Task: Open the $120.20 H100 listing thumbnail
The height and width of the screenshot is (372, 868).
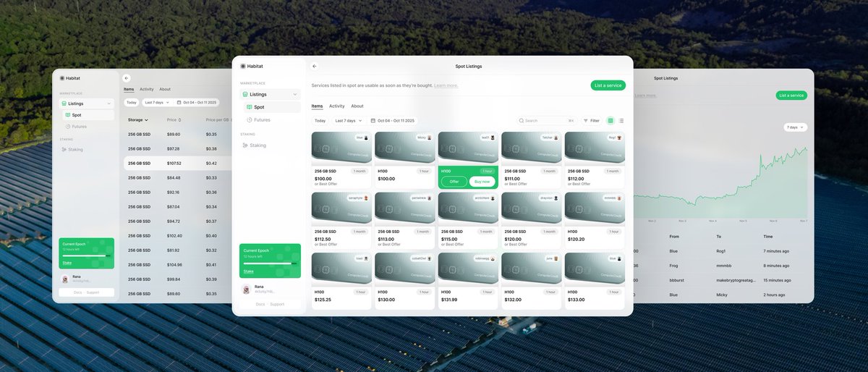Action: coord(595,208)
